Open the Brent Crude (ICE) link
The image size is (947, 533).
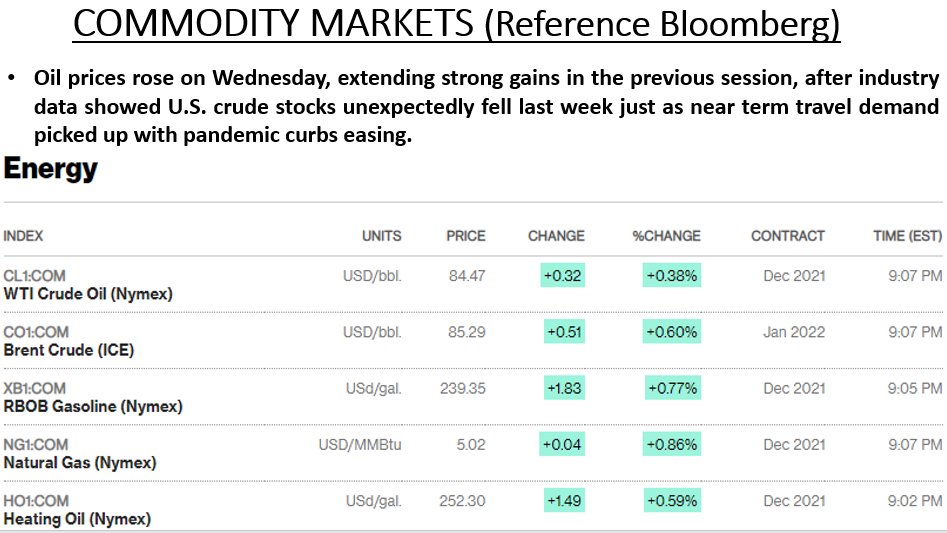click(69, 350)
